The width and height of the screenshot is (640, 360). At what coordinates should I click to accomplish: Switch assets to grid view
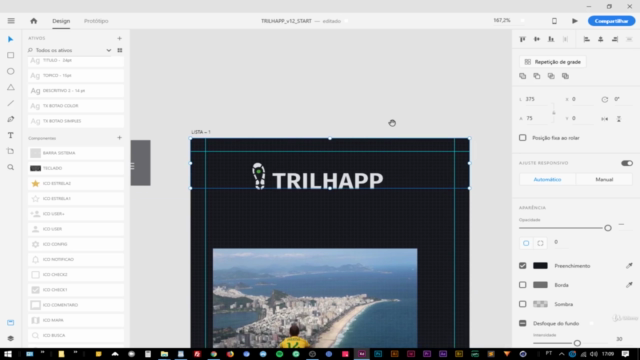(x=120, y=50)
